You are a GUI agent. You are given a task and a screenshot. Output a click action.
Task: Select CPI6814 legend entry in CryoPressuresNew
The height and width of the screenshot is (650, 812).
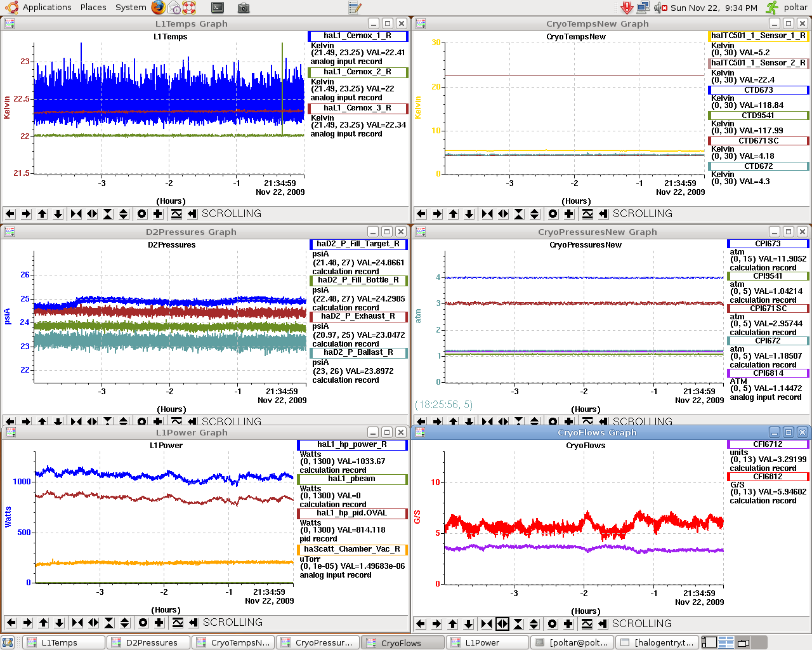pyautogui.click(x=768, y=373)
